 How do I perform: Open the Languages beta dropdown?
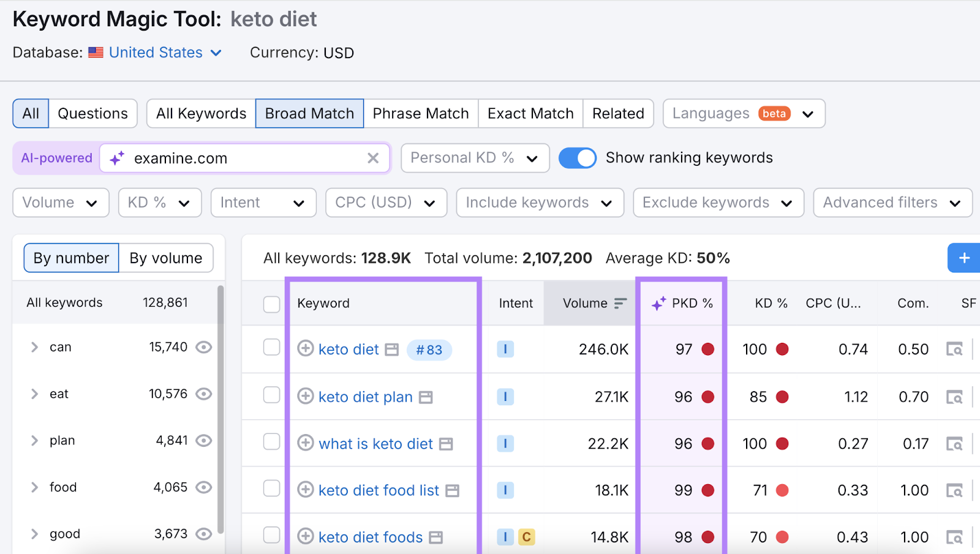742,113
